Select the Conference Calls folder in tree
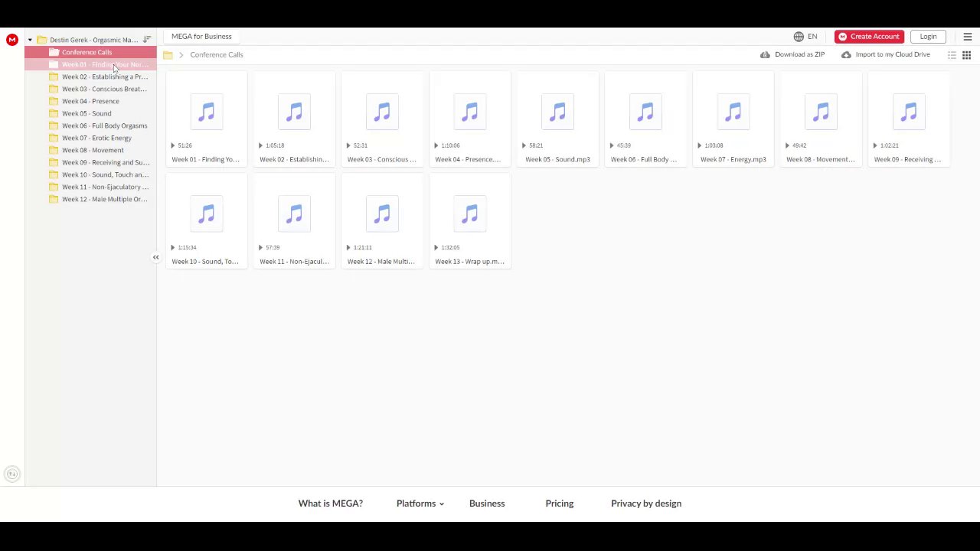The height and width of the screenshot is (551, 980). pyautogui.click(x=90, y=52)
